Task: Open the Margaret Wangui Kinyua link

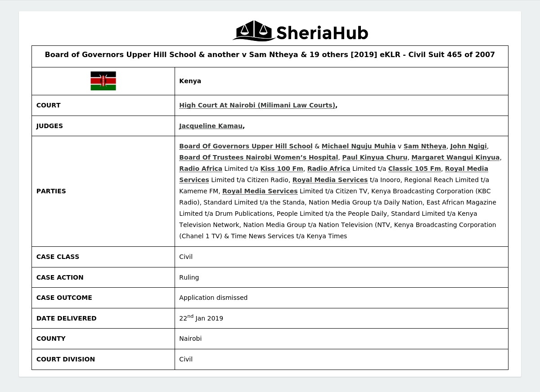Action: coord(455,157)
